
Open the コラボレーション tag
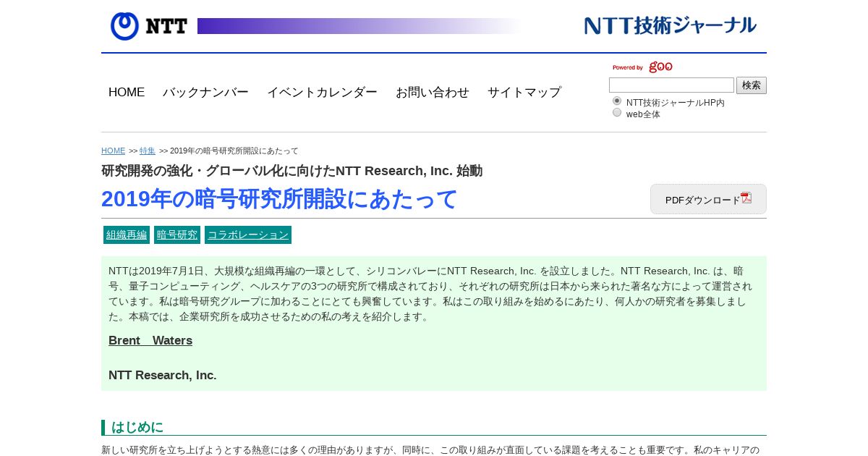tap(248, 235)
